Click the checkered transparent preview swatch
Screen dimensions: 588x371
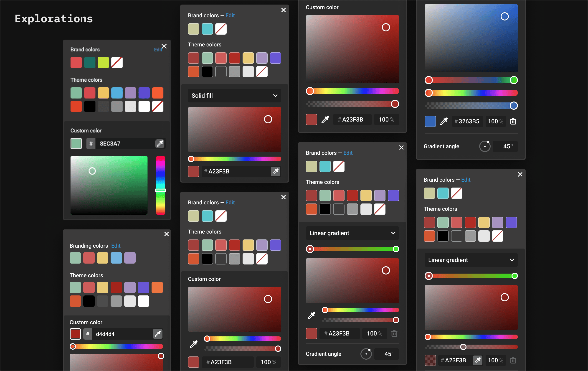point(430,360)
